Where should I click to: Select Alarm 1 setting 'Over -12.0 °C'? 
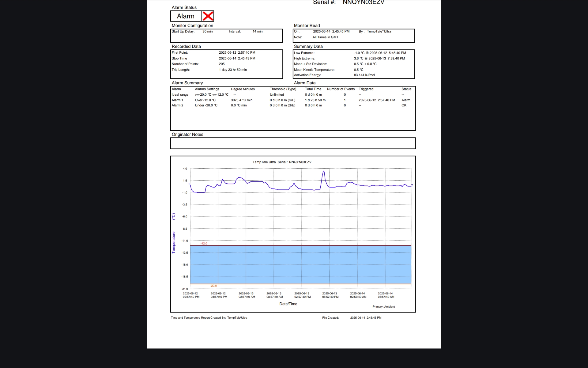[205, 100]
